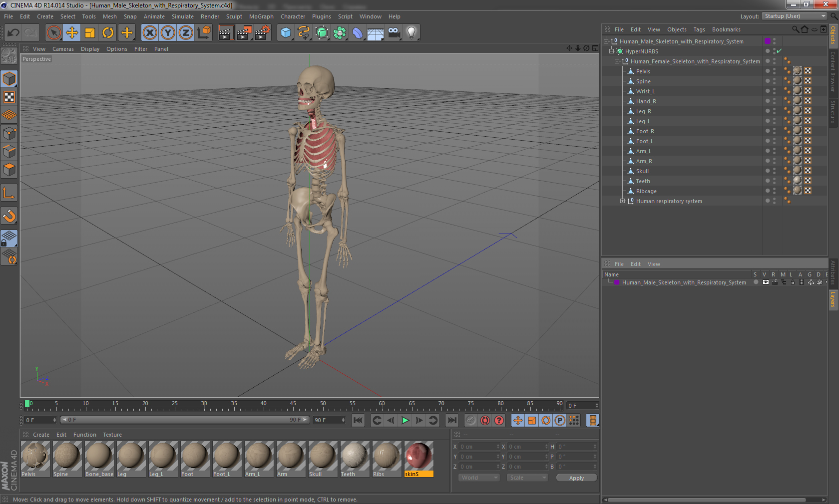Add a cube primitive object

pyautogui.click(x=286, y=33)
